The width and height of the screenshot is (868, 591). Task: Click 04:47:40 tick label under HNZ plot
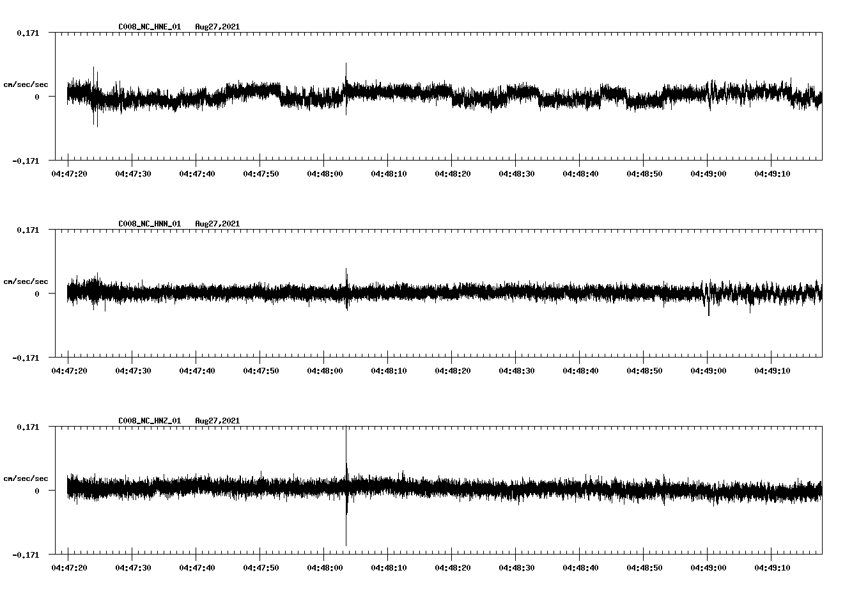[198, 568]
